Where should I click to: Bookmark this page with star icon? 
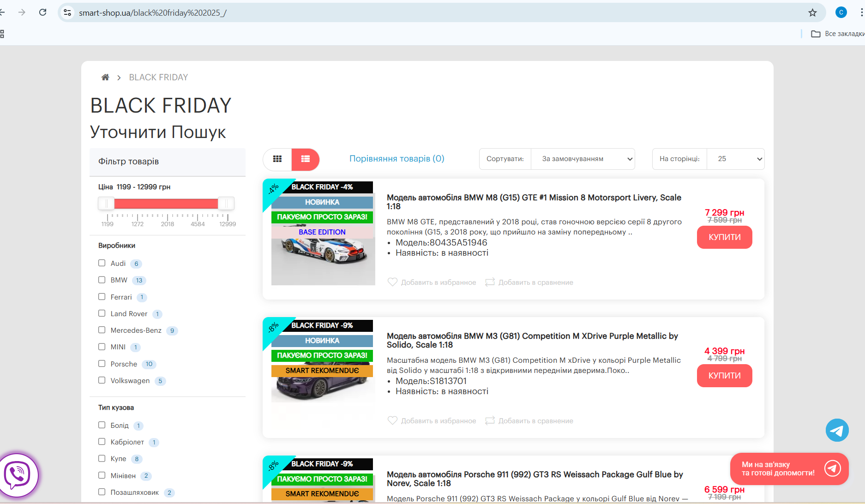tap(812, 13)
